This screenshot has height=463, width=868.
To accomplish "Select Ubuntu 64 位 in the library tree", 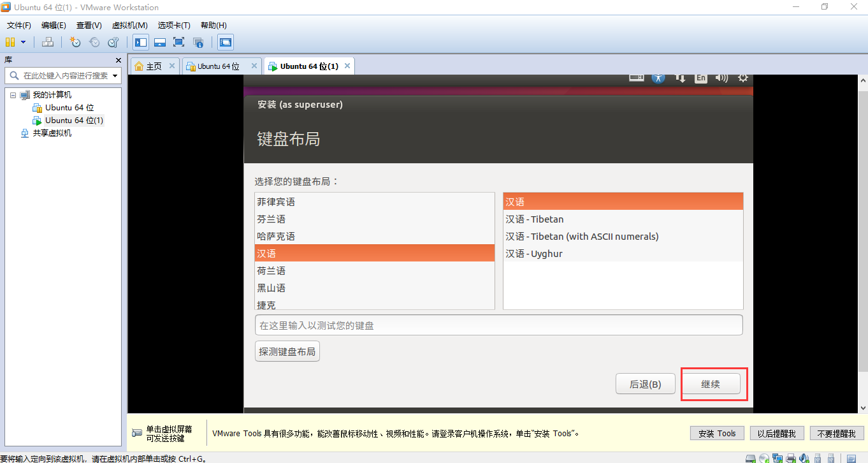I will pos(69,108).
